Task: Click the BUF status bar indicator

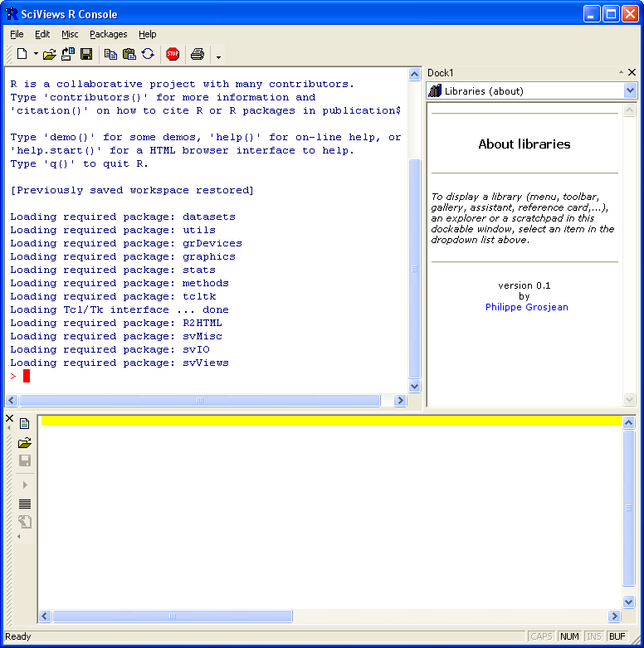Action: tap(617, 636)
